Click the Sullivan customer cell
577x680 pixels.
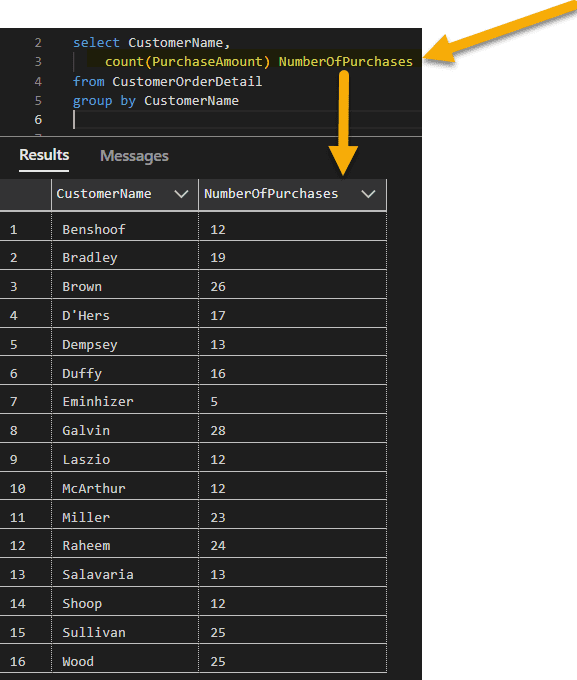click(x=125, y=632)
